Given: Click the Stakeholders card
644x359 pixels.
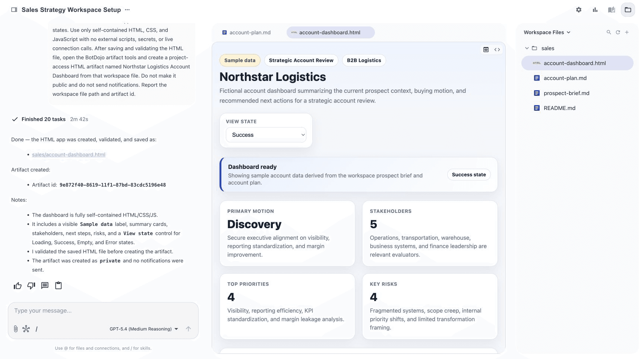Looking at the screenshot, I should [430, 234].
